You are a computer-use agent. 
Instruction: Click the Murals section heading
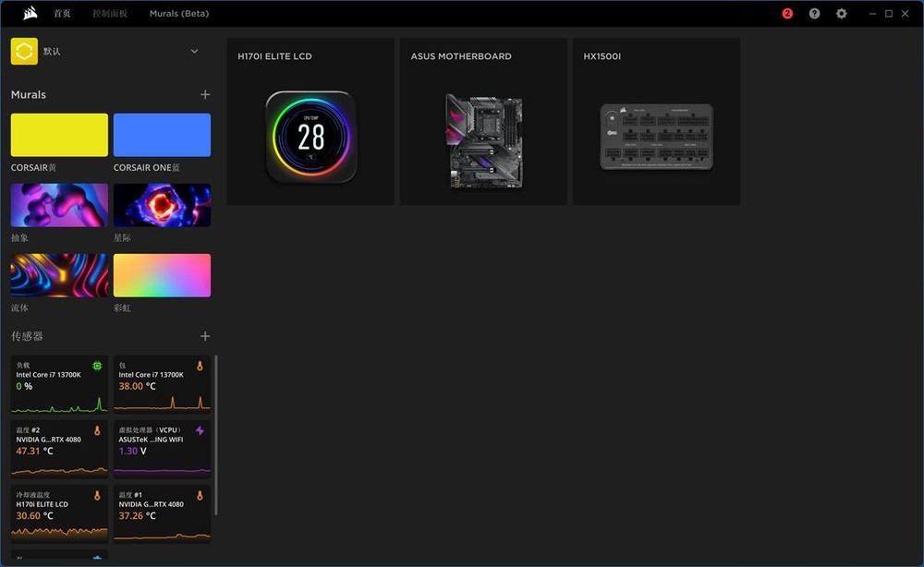click(29, 95)
